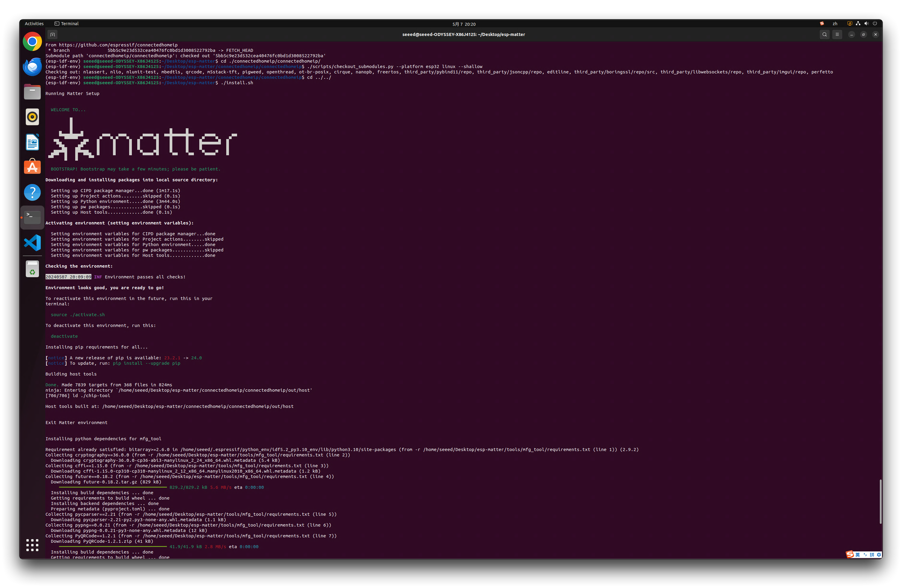Close the terminal window
This screenshot has width=902, height=588.
click(875, 34)
